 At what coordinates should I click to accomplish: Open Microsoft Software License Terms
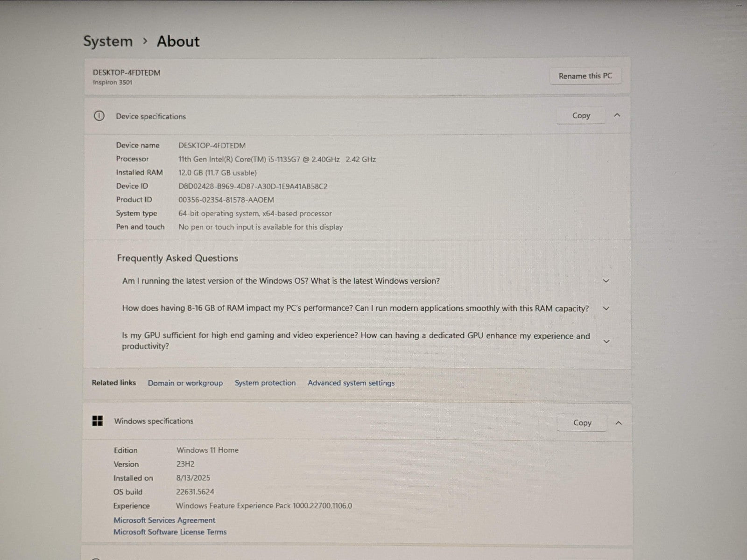click(170, 532)
